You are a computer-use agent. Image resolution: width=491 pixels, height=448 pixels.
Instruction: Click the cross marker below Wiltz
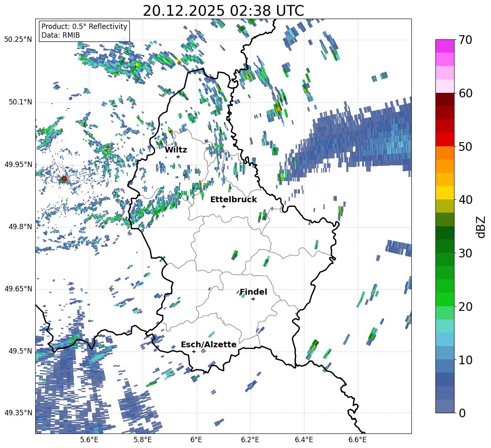(x=178, y=157)
